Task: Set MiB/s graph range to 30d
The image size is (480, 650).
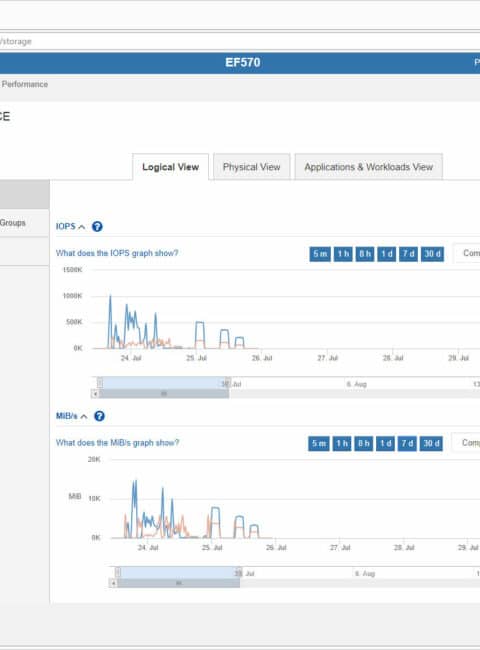Action: (431, 444)
